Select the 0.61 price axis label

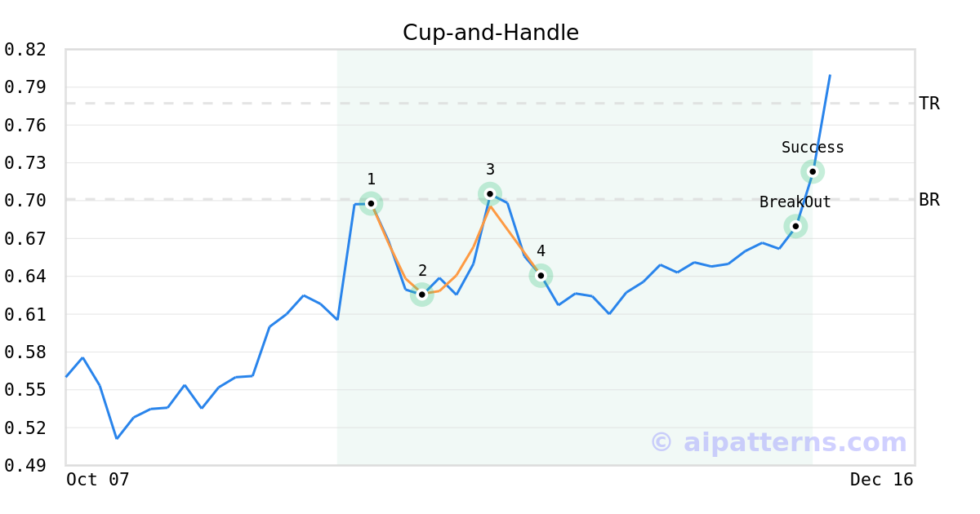click(x=25, y=314)
